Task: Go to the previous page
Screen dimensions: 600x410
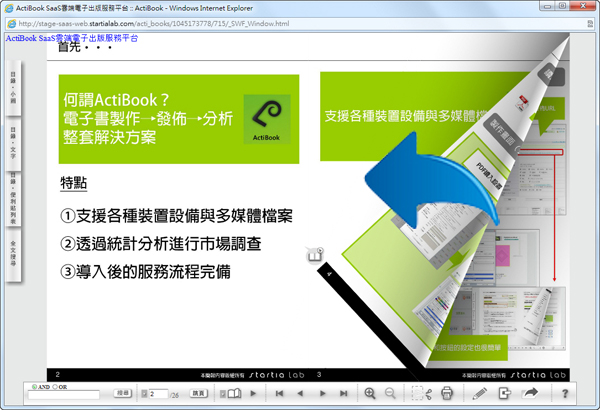Action: pos(300,393)
